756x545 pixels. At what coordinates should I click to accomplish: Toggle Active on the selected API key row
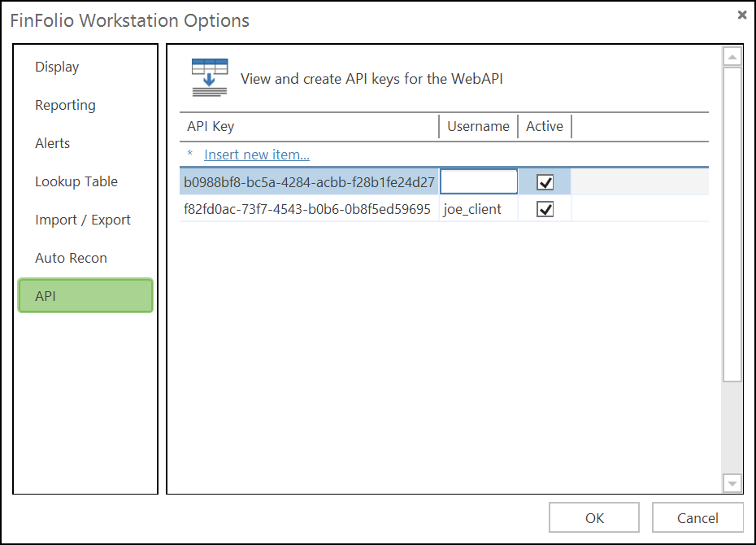pos(544,181)
